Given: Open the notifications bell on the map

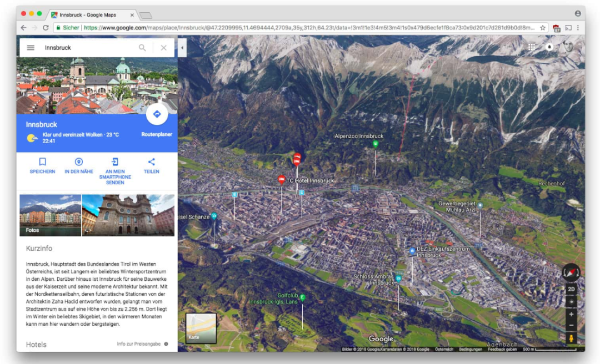Looking at the screenshot, I should (x=549, y=47).
